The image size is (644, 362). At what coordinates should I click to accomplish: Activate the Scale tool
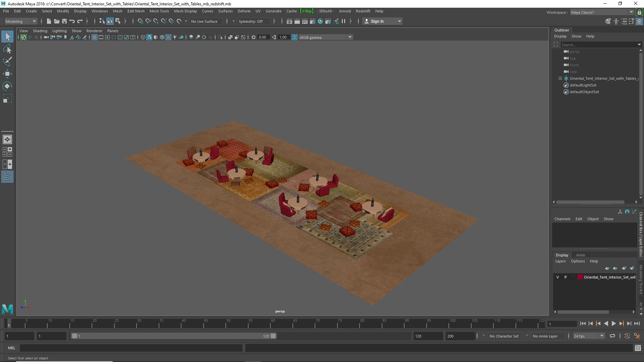click(7, 99)
